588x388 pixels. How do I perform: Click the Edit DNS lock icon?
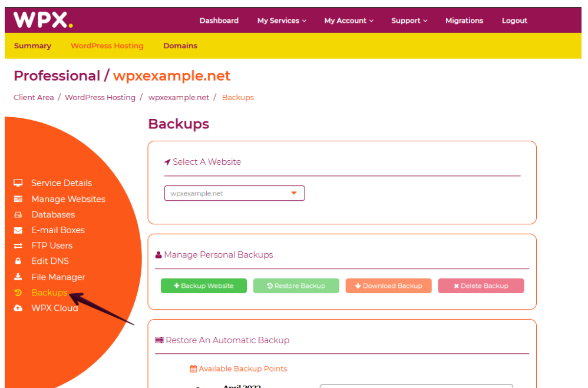(x=18, y=261)
